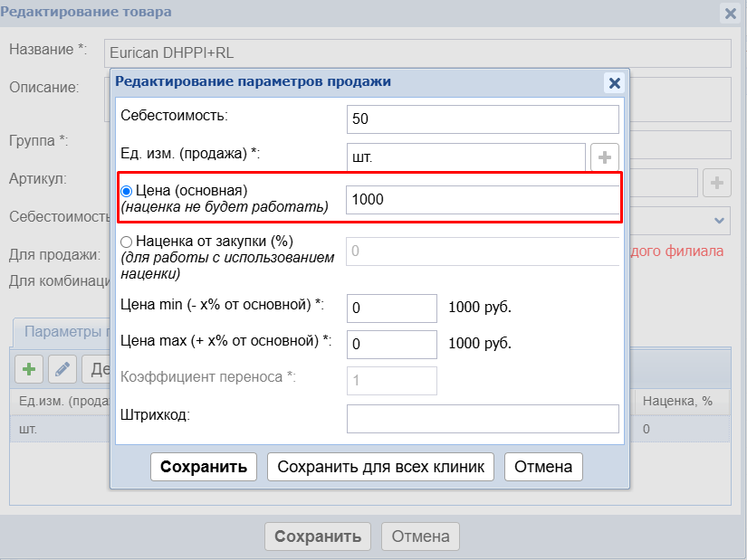The width and height of the screenshot is (747, 560).
Task: Click the partially hidden Де… toolbar button
Action: [x=96, y=369]
